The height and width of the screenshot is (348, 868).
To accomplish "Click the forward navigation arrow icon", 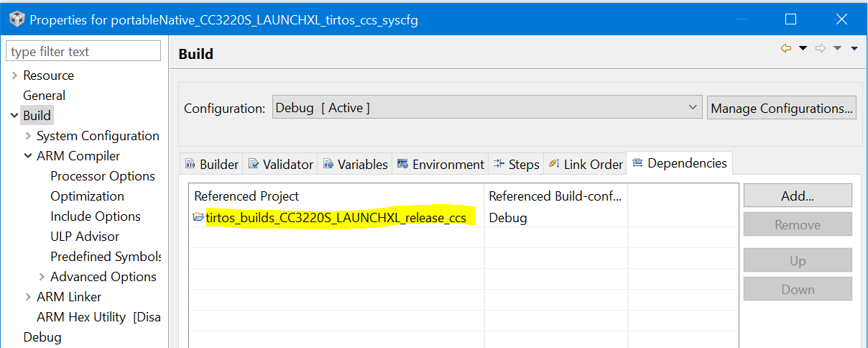I will (x=821, y=48).
